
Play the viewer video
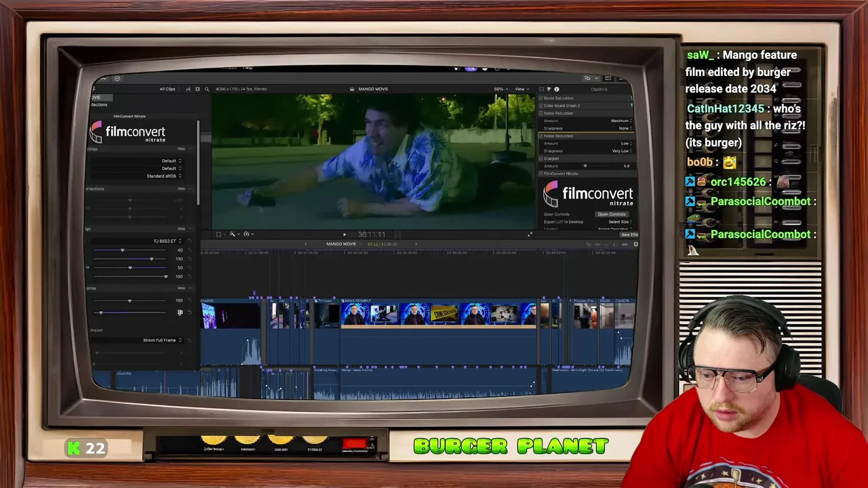[x=344, y=235]
